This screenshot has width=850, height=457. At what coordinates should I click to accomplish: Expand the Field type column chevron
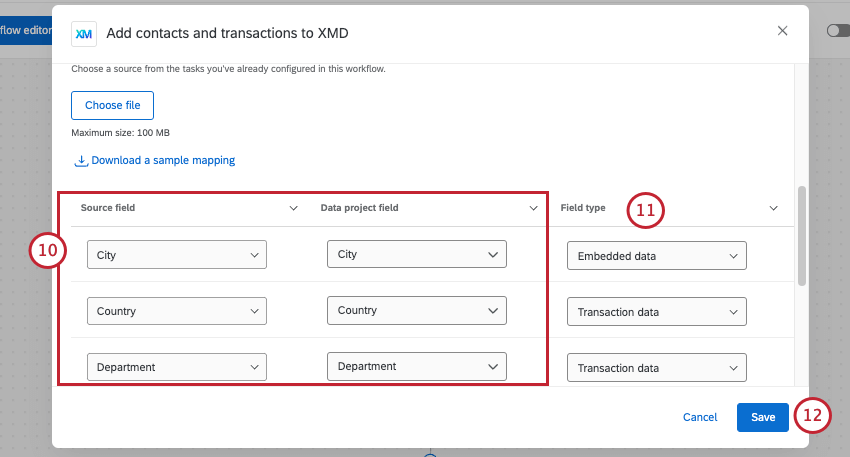click(773, 208)
